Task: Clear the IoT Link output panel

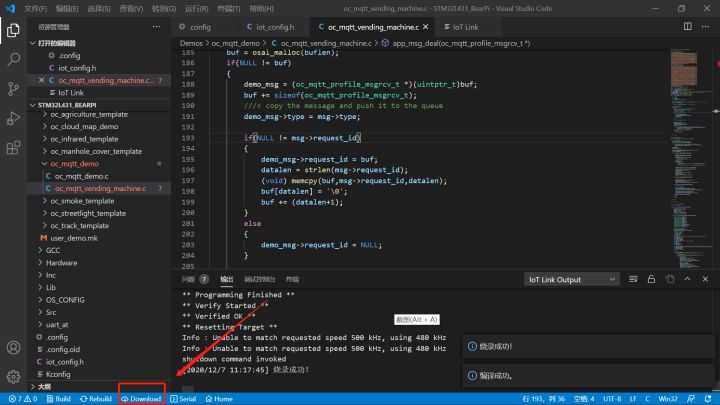Action: tap(633, 279)
